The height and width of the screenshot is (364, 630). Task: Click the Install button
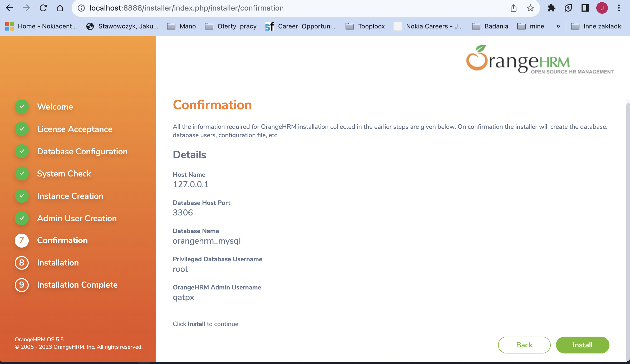(x=582, y=345)
